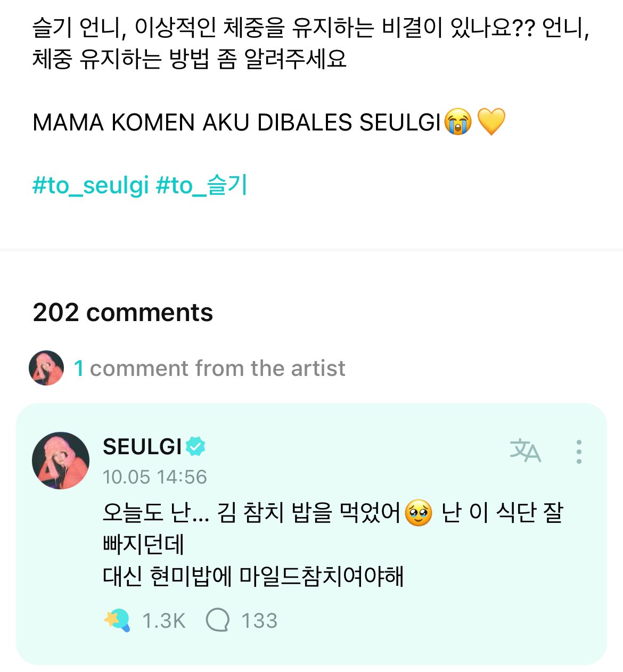Open the #to_슬기 hashtag link
This screenshot has width=623, height=672.
[202, 185]
